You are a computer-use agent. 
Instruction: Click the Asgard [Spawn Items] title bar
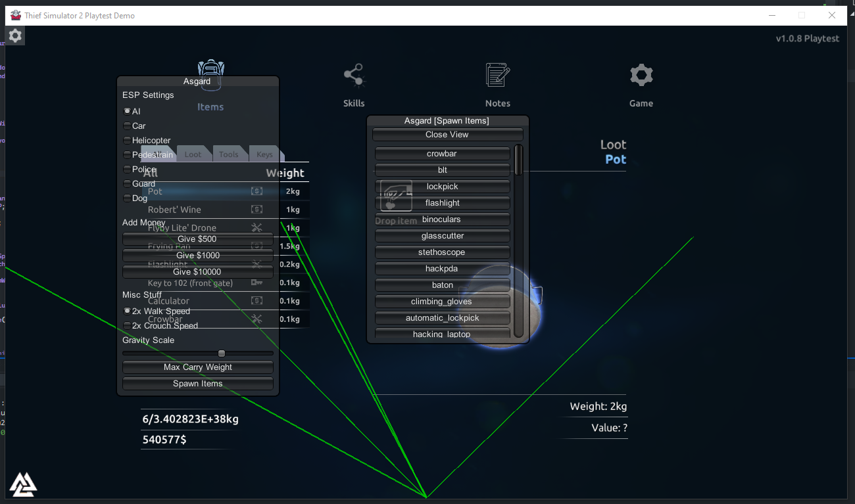point(447,121)
